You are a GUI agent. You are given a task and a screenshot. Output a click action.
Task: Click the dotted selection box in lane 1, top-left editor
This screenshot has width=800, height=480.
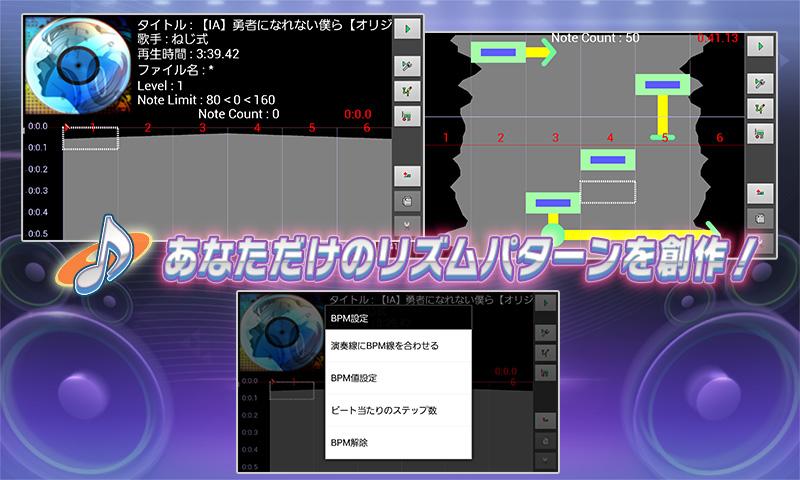90,138
